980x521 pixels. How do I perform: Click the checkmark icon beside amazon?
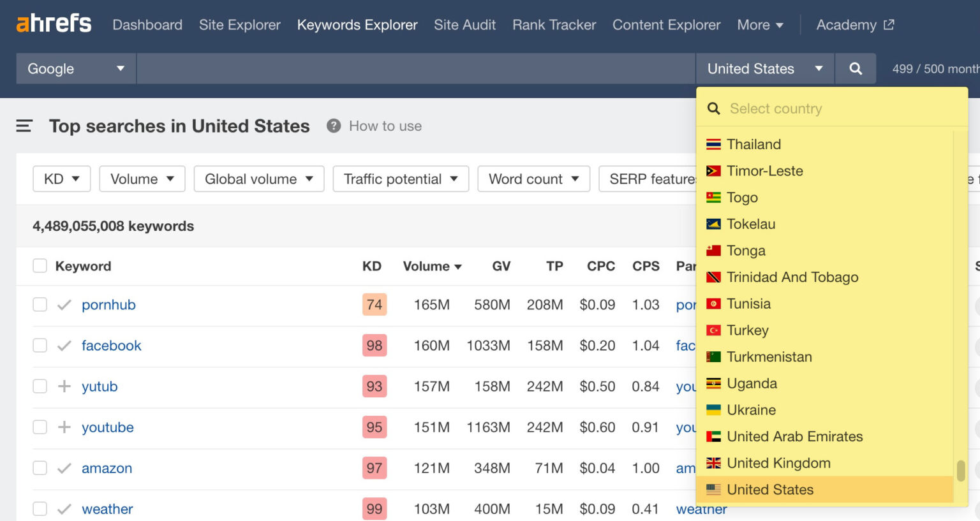[x=64, y=468]
